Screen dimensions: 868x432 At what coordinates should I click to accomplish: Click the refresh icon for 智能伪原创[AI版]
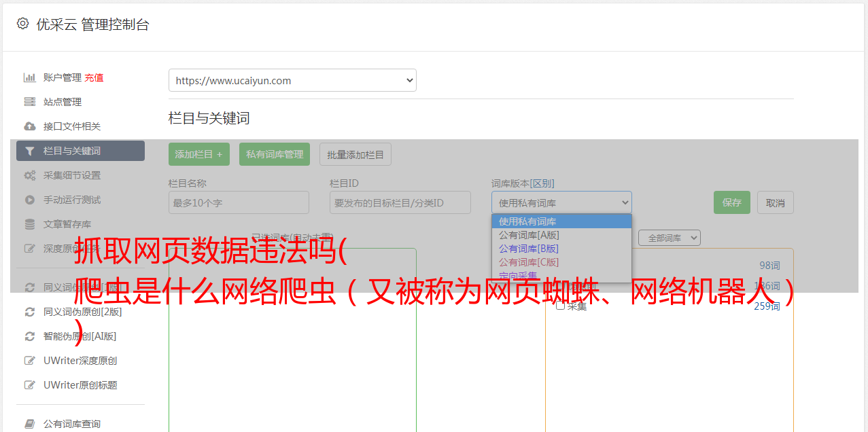pyautogui.click(x=30, y=336)
